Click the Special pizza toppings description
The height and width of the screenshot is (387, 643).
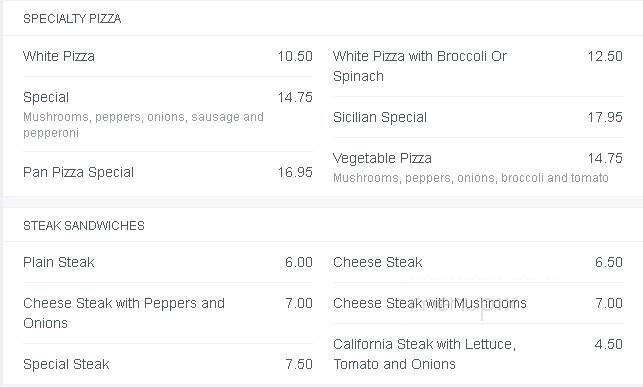(143, 125)
